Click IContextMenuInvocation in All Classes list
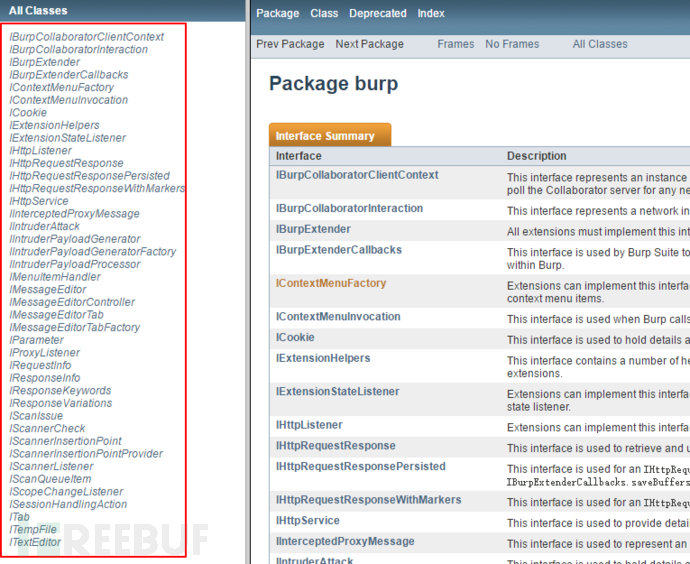Image resolution: width=690 pixels, height=564 pixels. coord(68,100)
